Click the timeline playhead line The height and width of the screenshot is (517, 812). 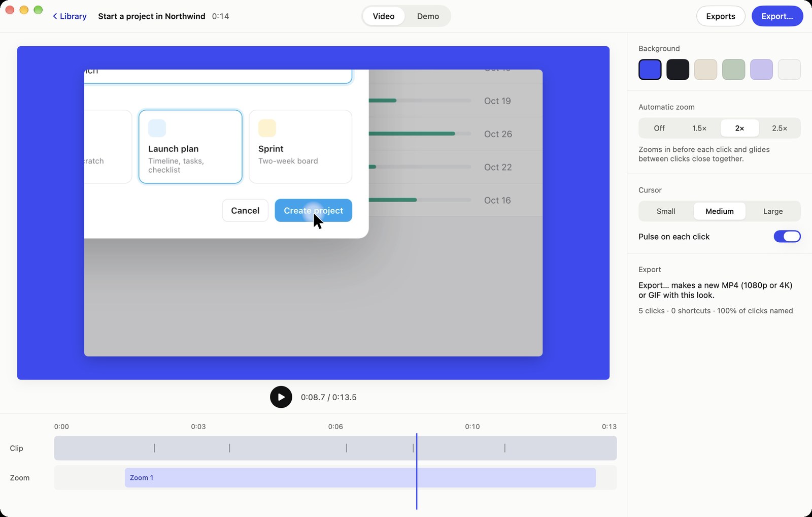coord(417,471)
